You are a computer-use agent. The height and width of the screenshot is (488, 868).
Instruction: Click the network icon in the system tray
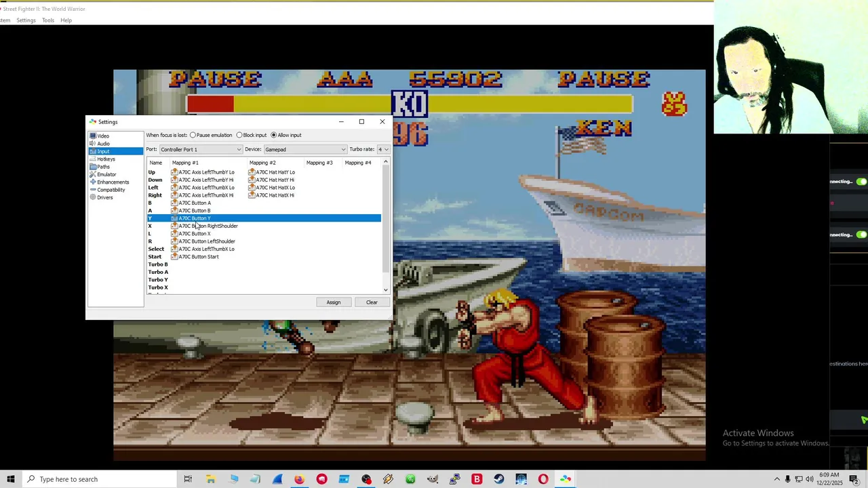[x=799, y=479]
